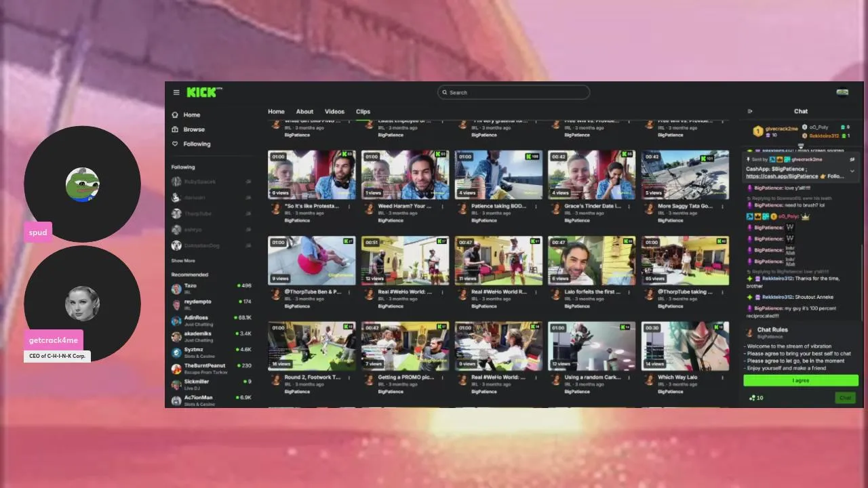868x488 pixels.
Task: Click "CEO of C-H-I-N-K Corp." caption
Action: click(57, 356)
